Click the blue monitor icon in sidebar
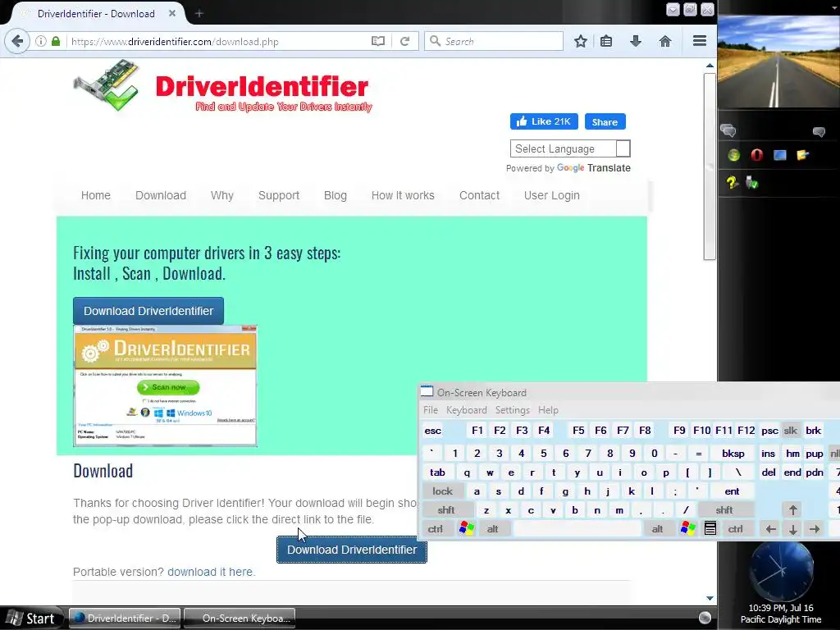This screenshot has width=840, height=630. point(779,155)
